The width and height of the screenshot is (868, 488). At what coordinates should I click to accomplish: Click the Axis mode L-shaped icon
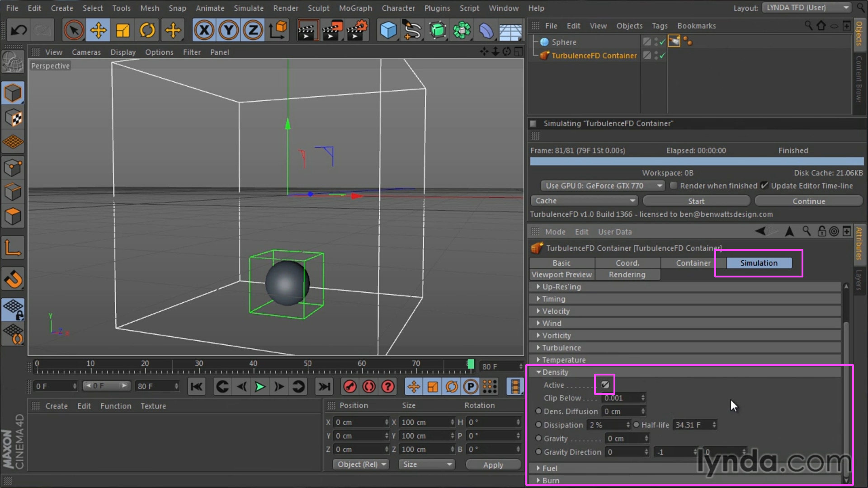[x=13, y=248]
